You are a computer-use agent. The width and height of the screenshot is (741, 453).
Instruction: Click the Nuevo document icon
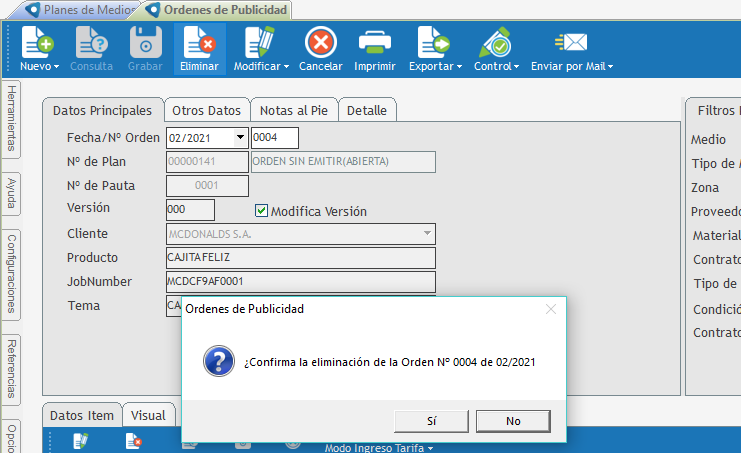coord(38,43)
